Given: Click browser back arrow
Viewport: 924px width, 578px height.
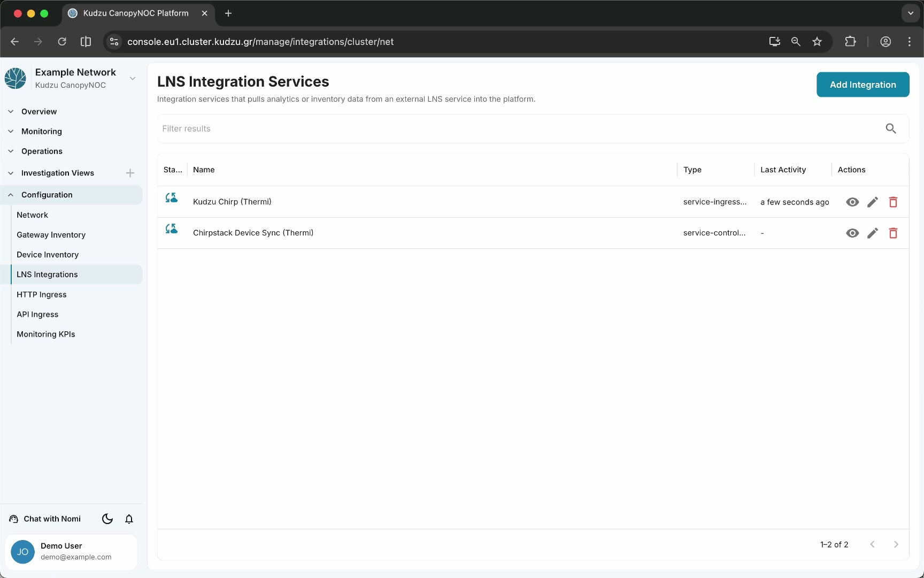Looking at the screenshot, I should click(x=14, y=42).
